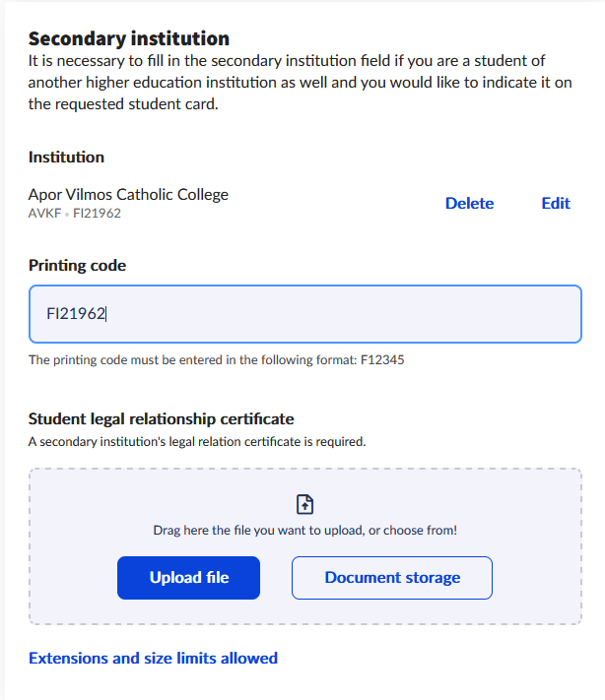Focus the Printing code input field

pos(305,314)
